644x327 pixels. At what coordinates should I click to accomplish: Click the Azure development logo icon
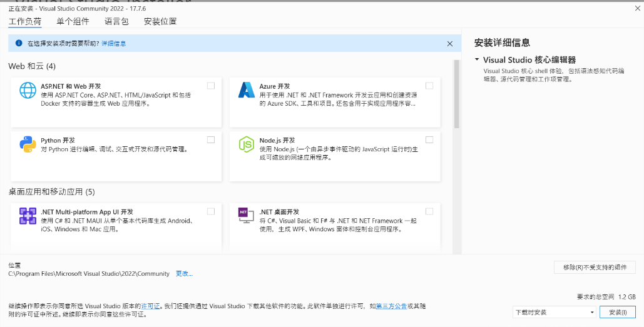pos(247,90)
